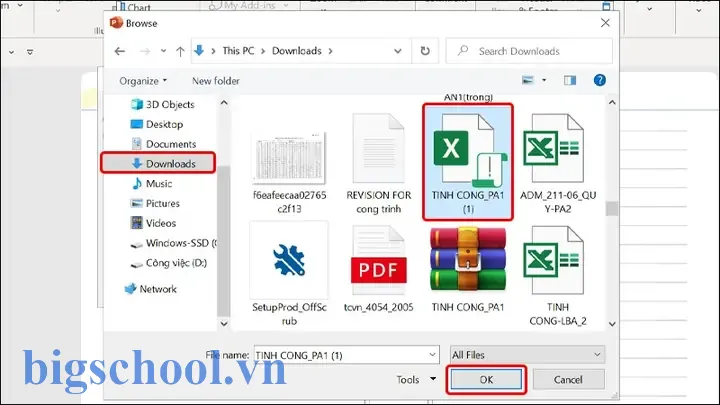
Task: Select Videos in navigation pane
Action: 153,223
